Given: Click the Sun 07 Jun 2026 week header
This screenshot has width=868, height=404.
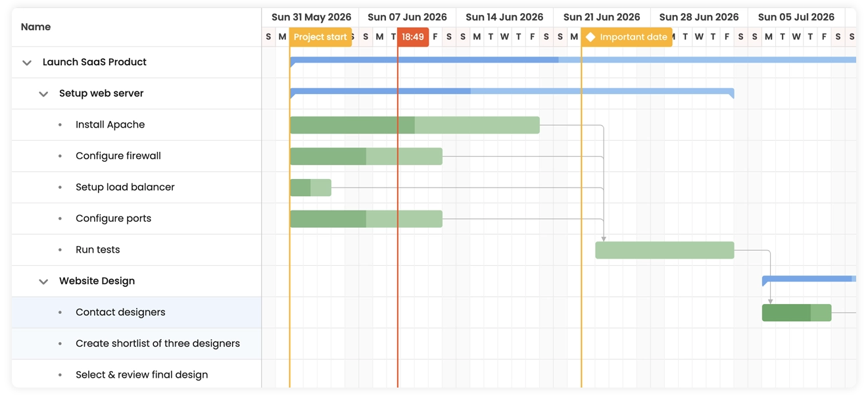Looking at the screenshot, I should click(x=407, y=17).
